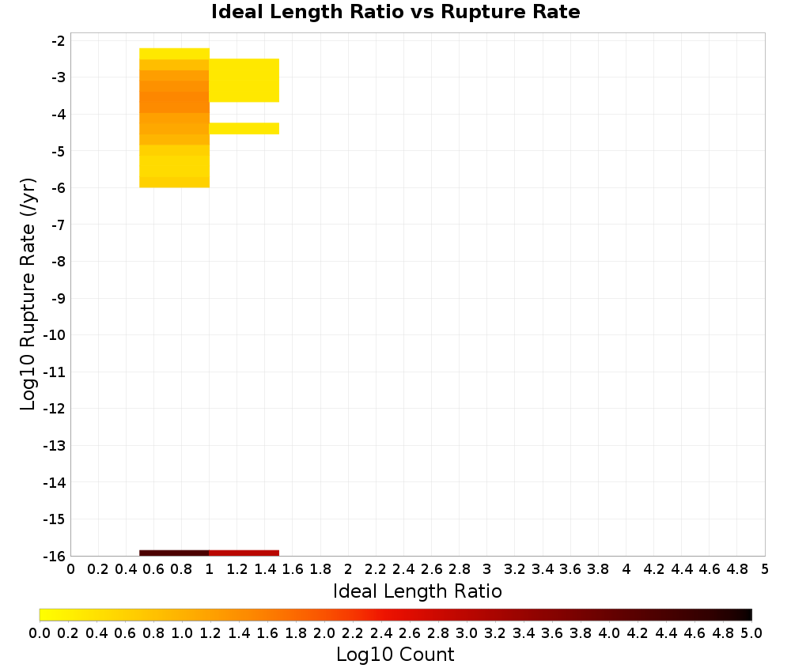Click the 'Log10 Rupture Rate (/yr)' y-axis label

tap(28, 294)
